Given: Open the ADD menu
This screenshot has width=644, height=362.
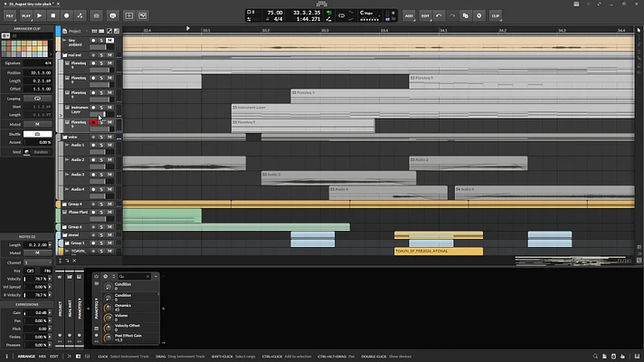Looking at the screenshot, I should (409, 15).
